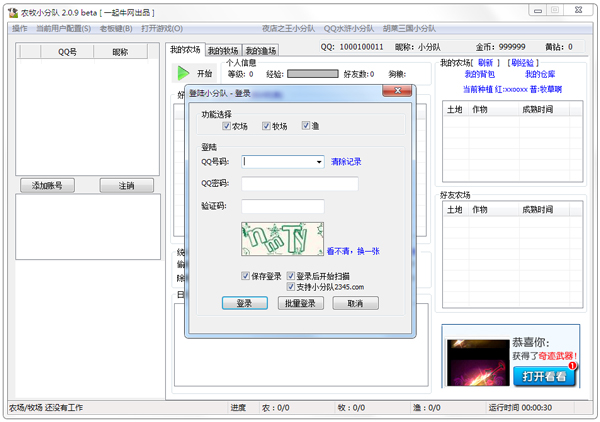This screenshot has height=422, width=600.
Task: Click 渔：0/0 status entry
Action: click(x=427, y=408)
